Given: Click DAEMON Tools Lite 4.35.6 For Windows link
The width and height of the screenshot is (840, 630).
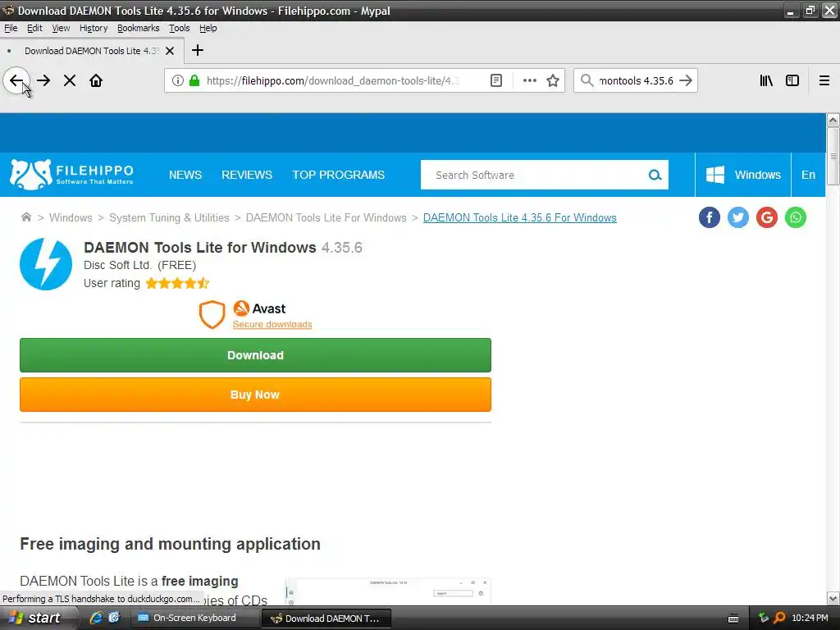Looking at the screenshot, I should pyautogui.click(x=519, y=217).
